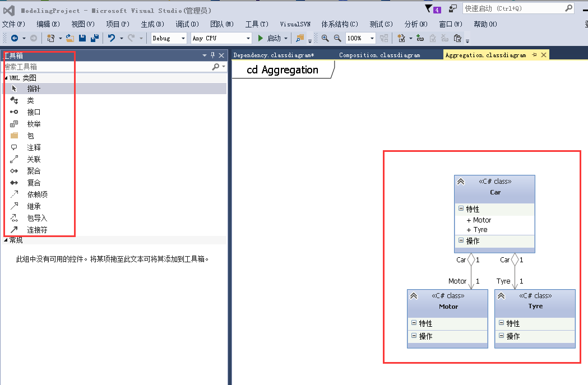
Task: Close the Aggregation.classdiagram tab
Action: tap(544, 55)
